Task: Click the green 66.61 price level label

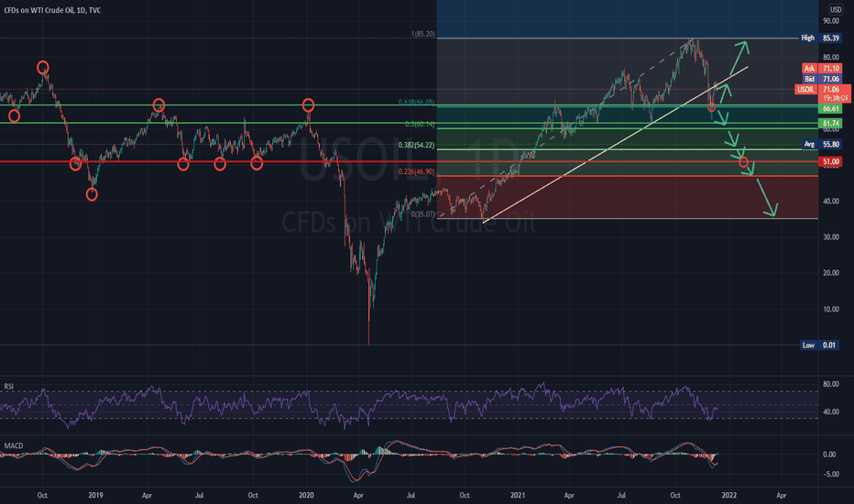Action: (830, 109)
